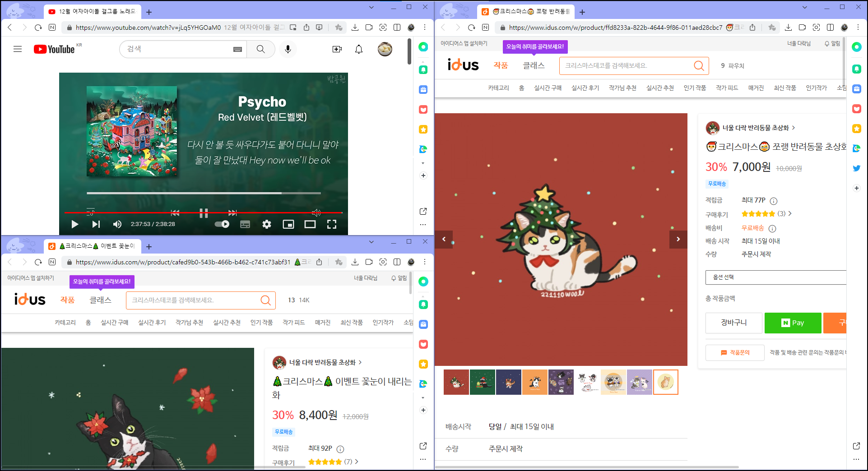Select 작품 tab in right idus window

pyautogui.click(x=501, y=65)
